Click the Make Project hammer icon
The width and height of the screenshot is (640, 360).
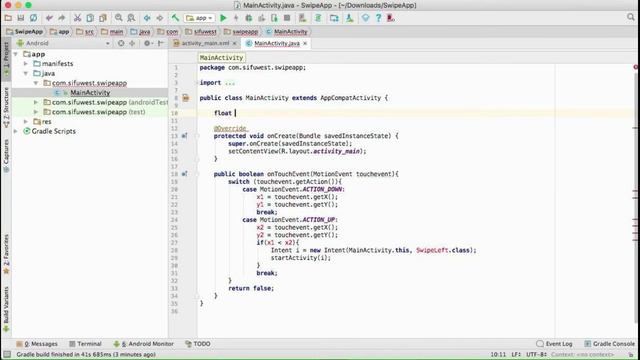pyautogui.click(x=175, y=18)
